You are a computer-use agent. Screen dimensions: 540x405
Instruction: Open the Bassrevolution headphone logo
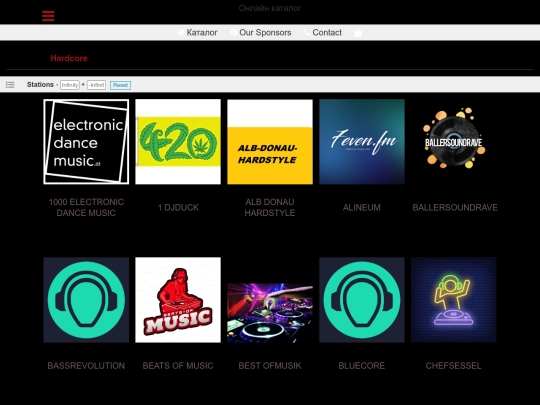[x=86, y=300]
